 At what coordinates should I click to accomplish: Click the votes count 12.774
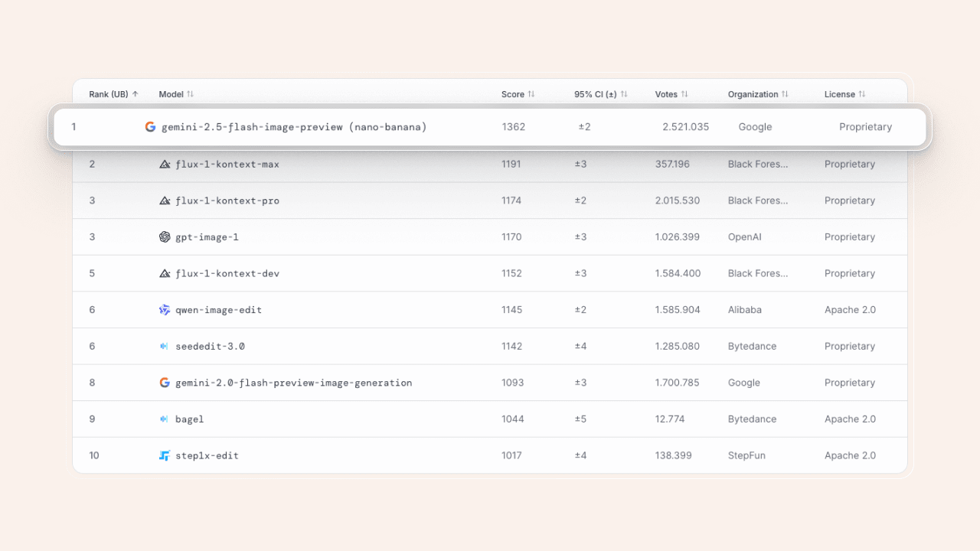pos(670,419)
